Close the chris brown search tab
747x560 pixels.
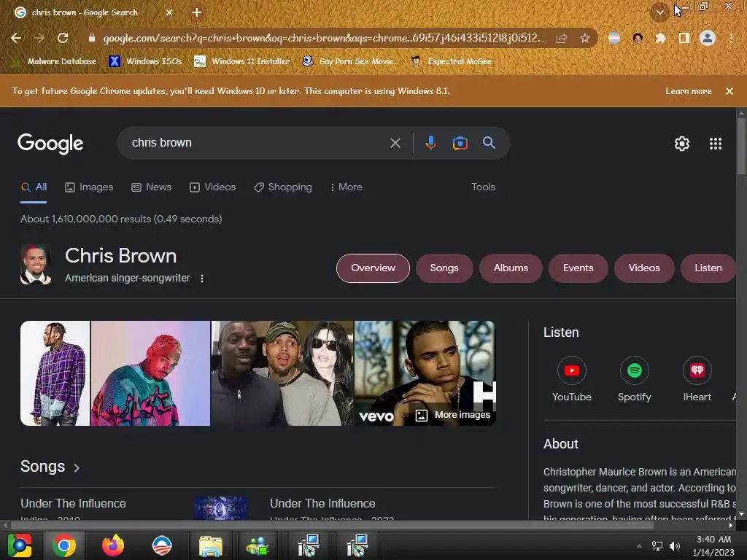[x=169, y=12]
